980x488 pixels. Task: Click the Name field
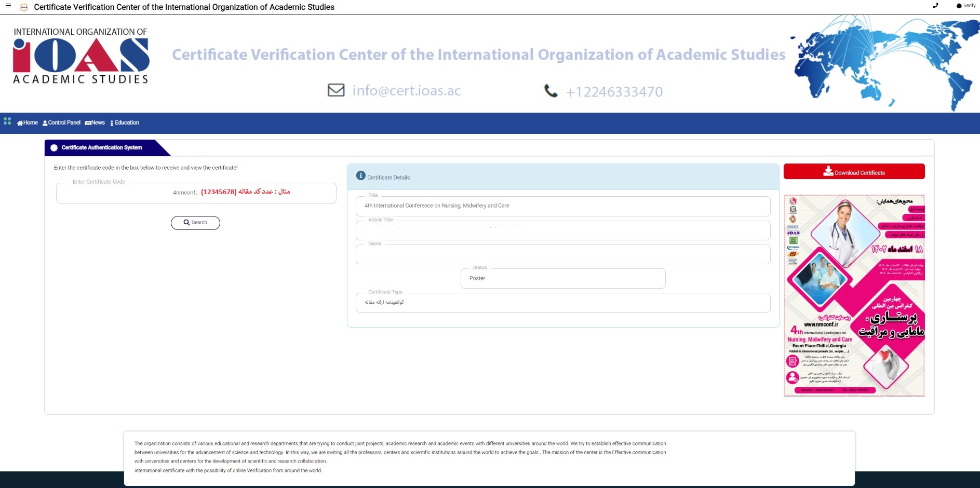click(563, 254)
